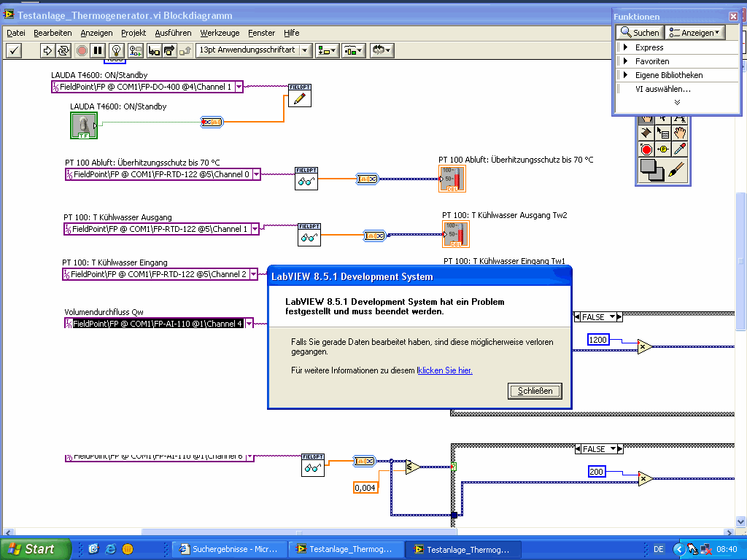Click FieldPoint Read node for Abluft
The image size is (747, 560).
pos(306,179)
